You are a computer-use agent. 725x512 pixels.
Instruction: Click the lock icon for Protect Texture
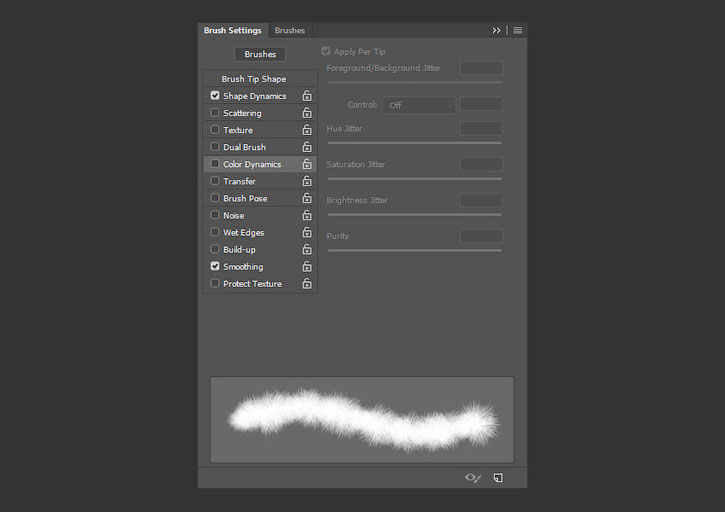point(307,284)
